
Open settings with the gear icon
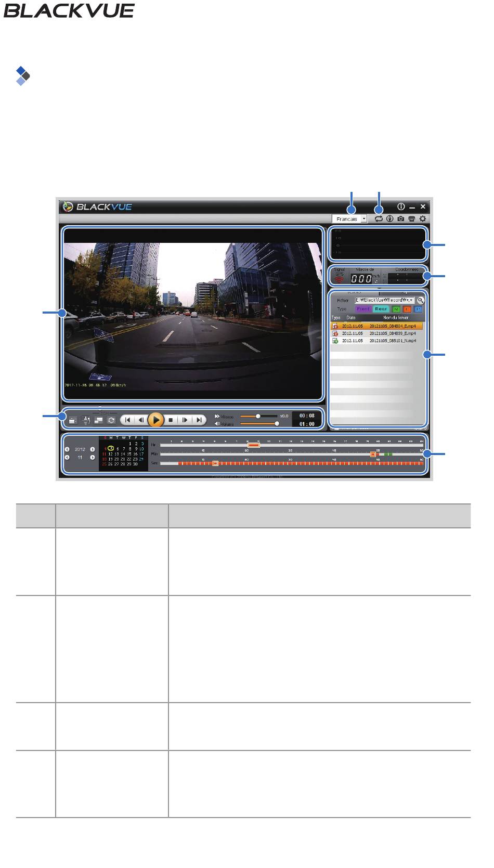[423, 219]
